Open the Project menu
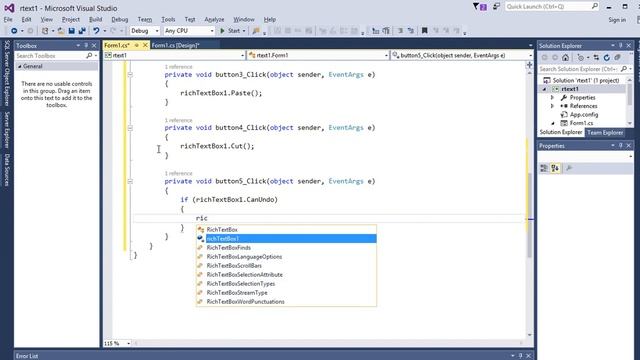The width and height of the screenshot is (640, 360). [71, 19]
